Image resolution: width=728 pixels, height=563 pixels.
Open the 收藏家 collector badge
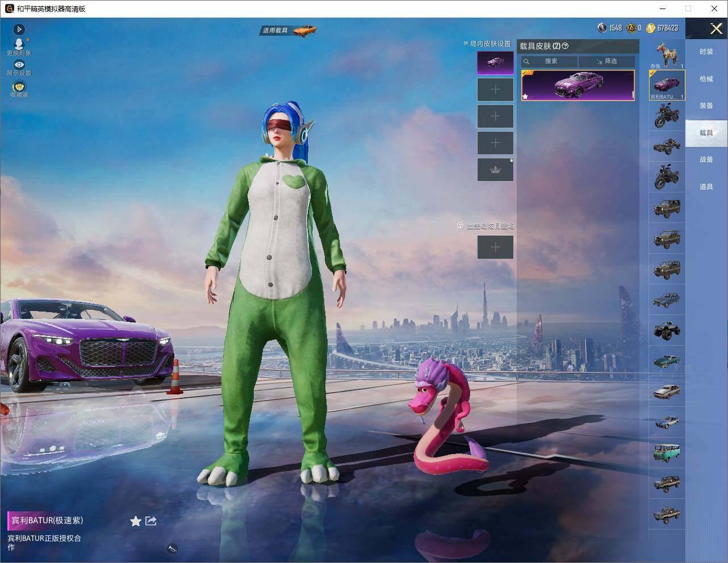(x=19, y=89)
